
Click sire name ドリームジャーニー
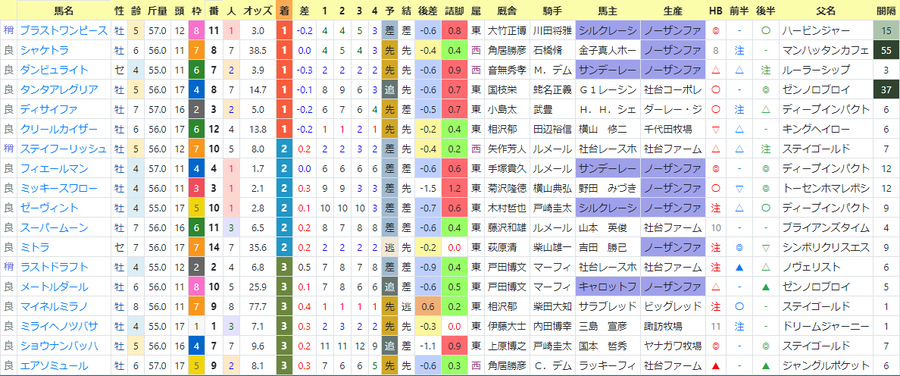click(826, 327)
